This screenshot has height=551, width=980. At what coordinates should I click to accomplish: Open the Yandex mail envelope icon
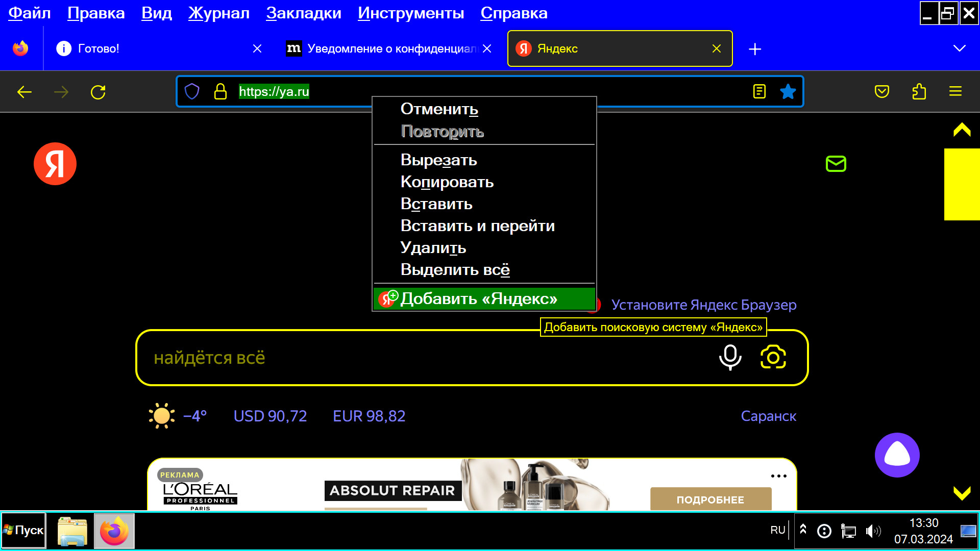tap(836, 164)
